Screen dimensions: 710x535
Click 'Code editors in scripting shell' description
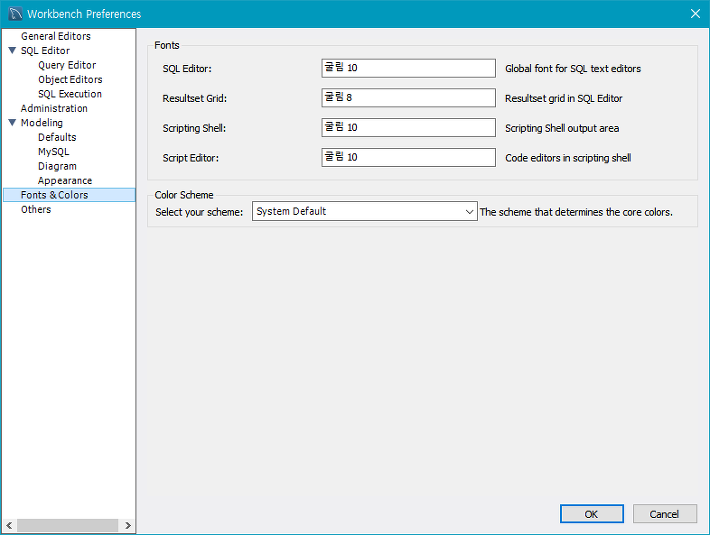(568, 158)
